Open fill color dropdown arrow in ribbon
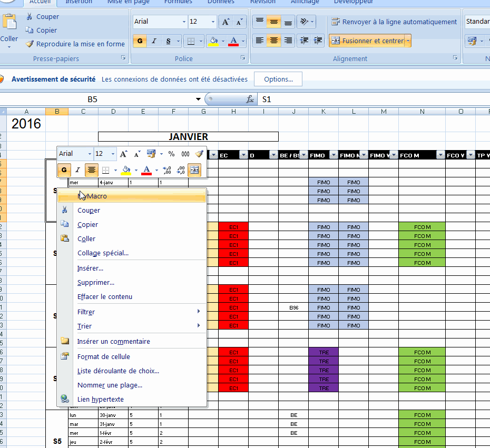Image resolution: width=490 pixels, height=448 pixels. (x=223, y=41)
